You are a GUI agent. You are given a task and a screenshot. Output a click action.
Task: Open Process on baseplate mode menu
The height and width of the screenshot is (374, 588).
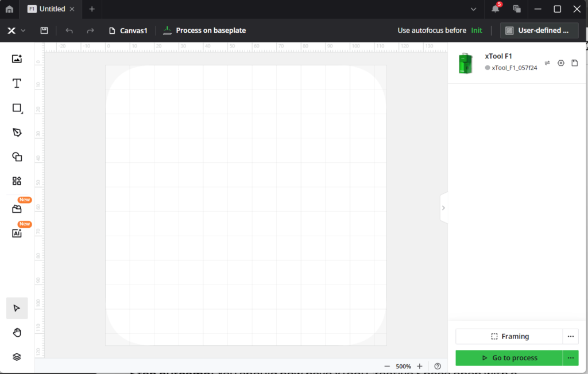pos(204,30)
